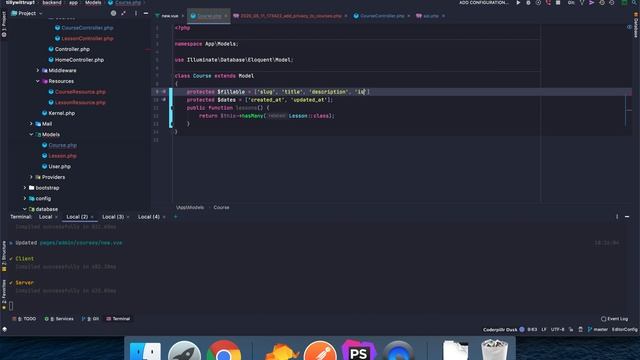Image resolution: width=640 pixels, height=360 pixels.
Task: Open Structure side tool window
Action: point(4,255)
